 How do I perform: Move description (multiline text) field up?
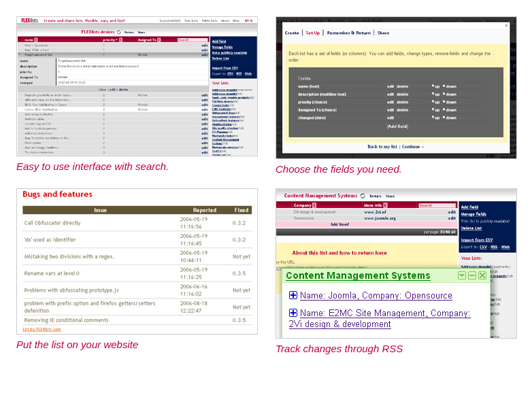click(x=435, y=95)
